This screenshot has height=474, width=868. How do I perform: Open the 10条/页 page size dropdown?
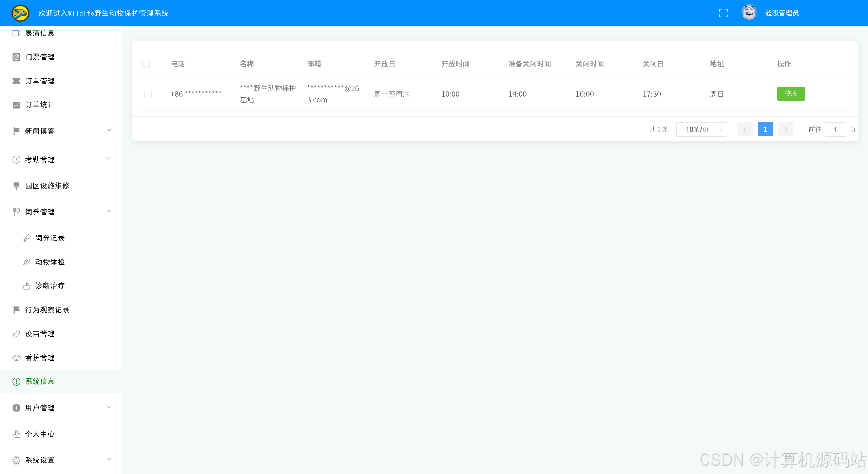coord(701,130)
